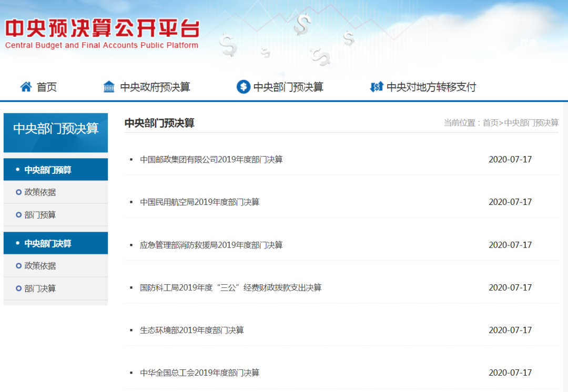This screenshot has height=392, width=568.
Task: Click the 首页 breadcrumb link in 当前位置
Action: pos(490,123)
